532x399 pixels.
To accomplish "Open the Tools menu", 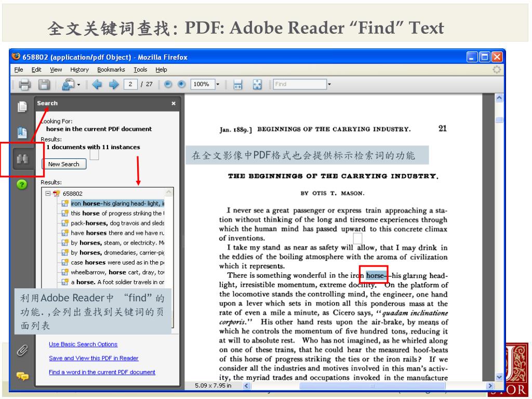I will point(140,70).
